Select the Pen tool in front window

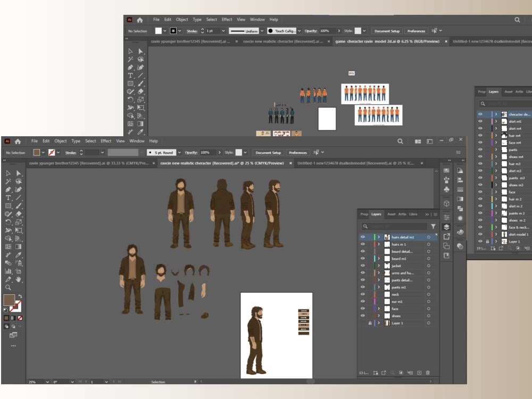[9, 190]
